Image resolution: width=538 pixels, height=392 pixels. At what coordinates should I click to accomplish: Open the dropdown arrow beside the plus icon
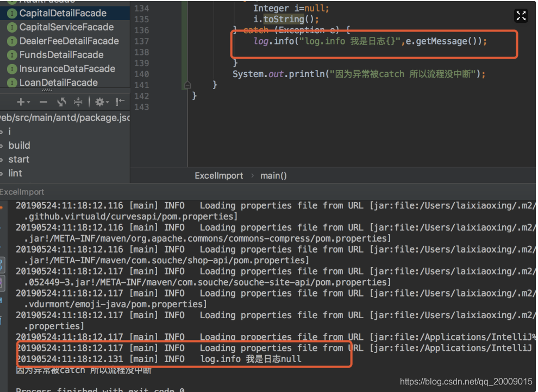[x=28, y=103]
